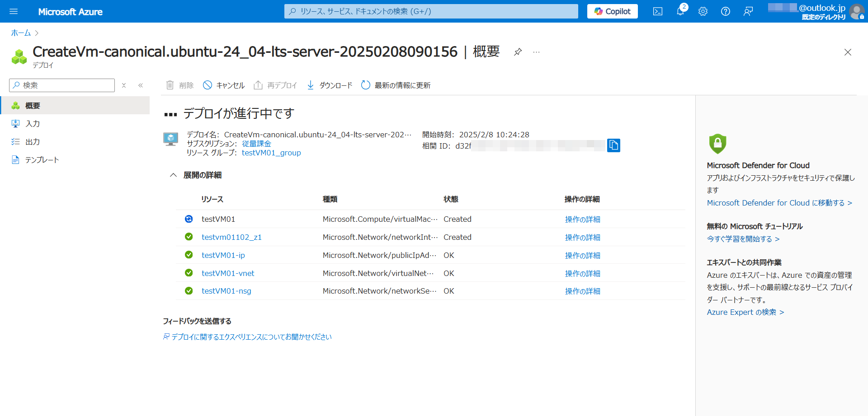Screen dimensions: 868x416
Task: Refresh with 最新の情報に更新
Action: coord(396,85)
